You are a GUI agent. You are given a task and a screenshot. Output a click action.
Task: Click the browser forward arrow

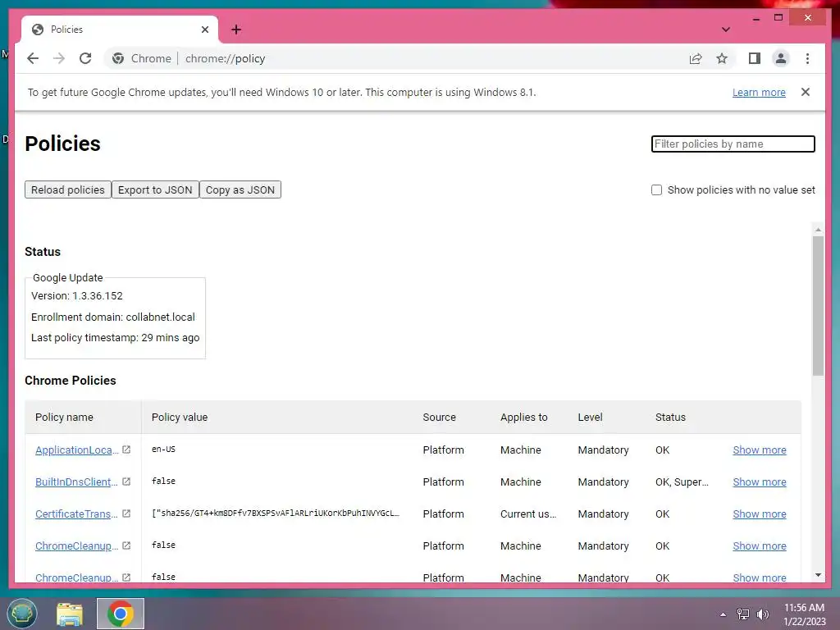[x=59, y=58]
